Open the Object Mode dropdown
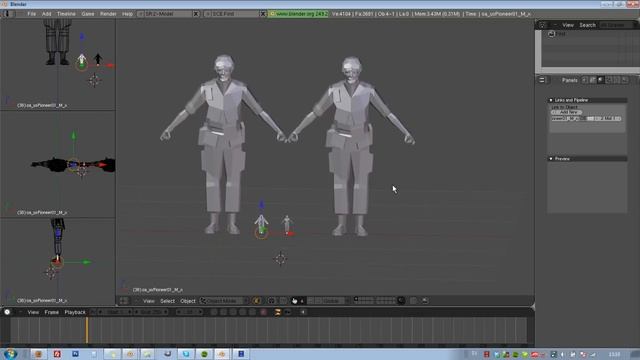The width and height of the screenshot is (640, 360). (224, 301)
